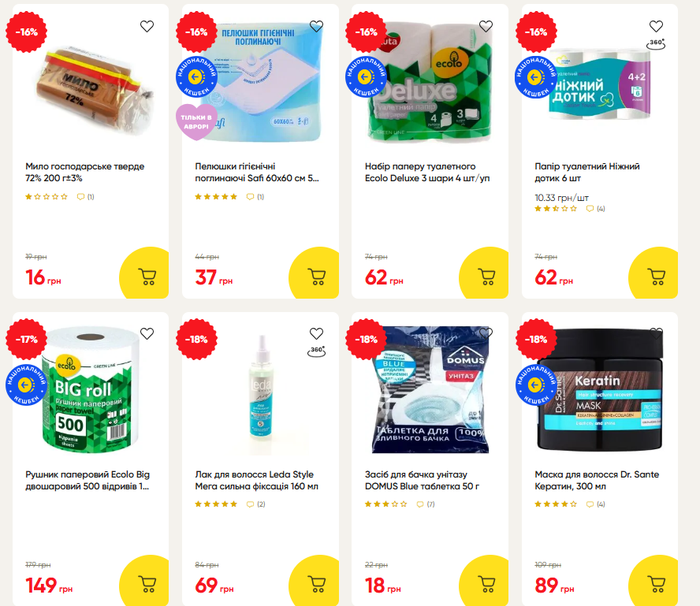Open Маска для волосся Dr. Sante title
The image size is (700, 606).
(597, 480)
